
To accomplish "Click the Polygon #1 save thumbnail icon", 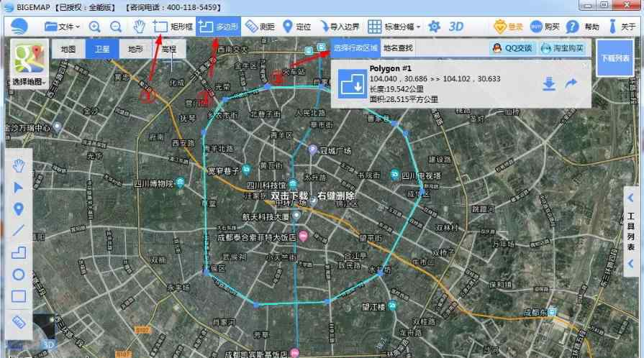I will [x=353, y=84].
